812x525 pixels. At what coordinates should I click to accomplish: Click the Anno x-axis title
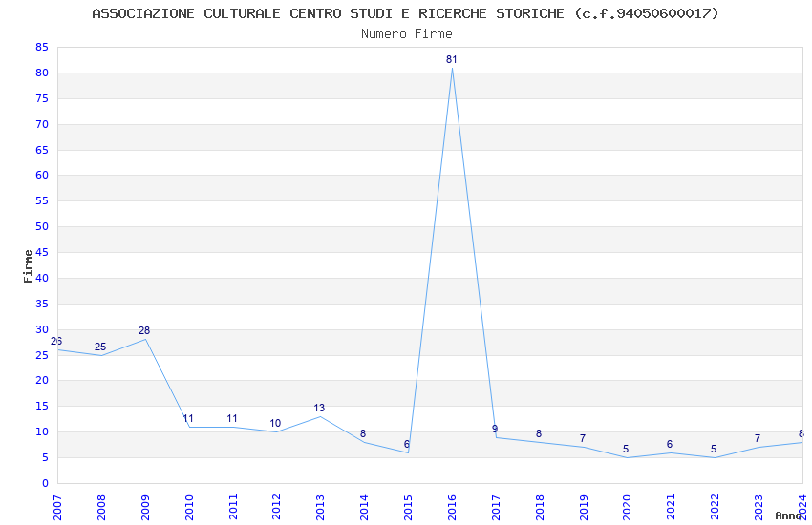[x=788, y=515]
